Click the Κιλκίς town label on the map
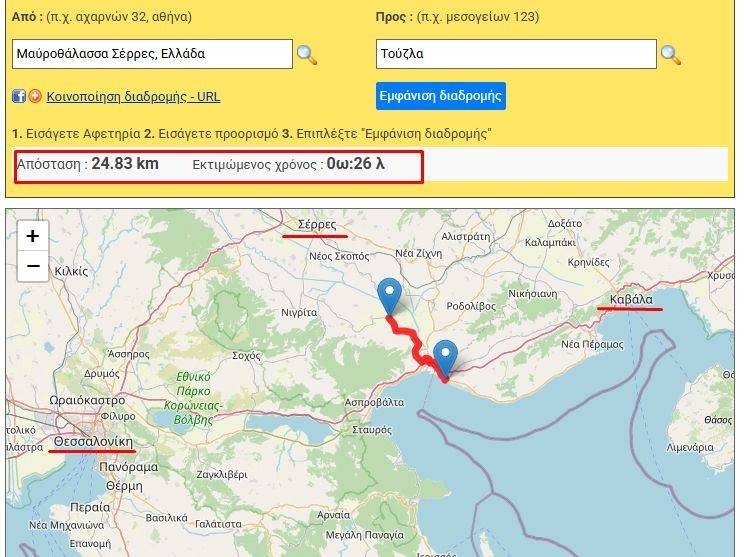Screen dimensions: 744x557 click(x=71, y=271)
